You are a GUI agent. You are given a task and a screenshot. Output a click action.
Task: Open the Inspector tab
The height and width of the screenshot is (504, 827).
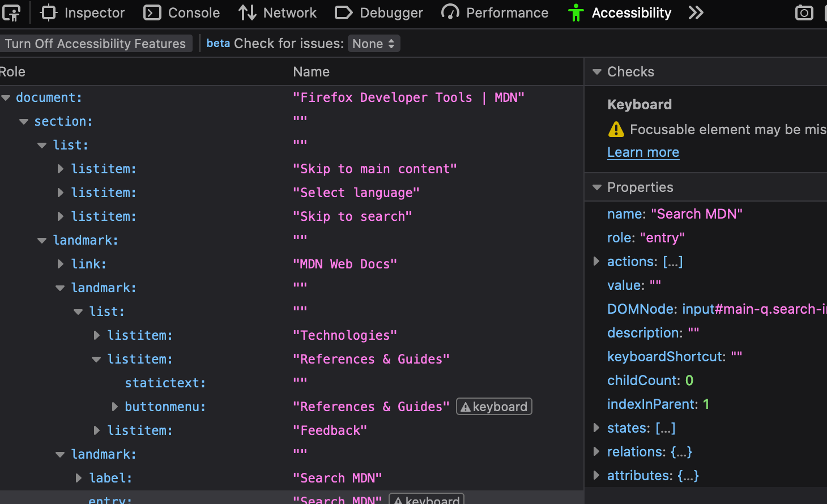83,12
